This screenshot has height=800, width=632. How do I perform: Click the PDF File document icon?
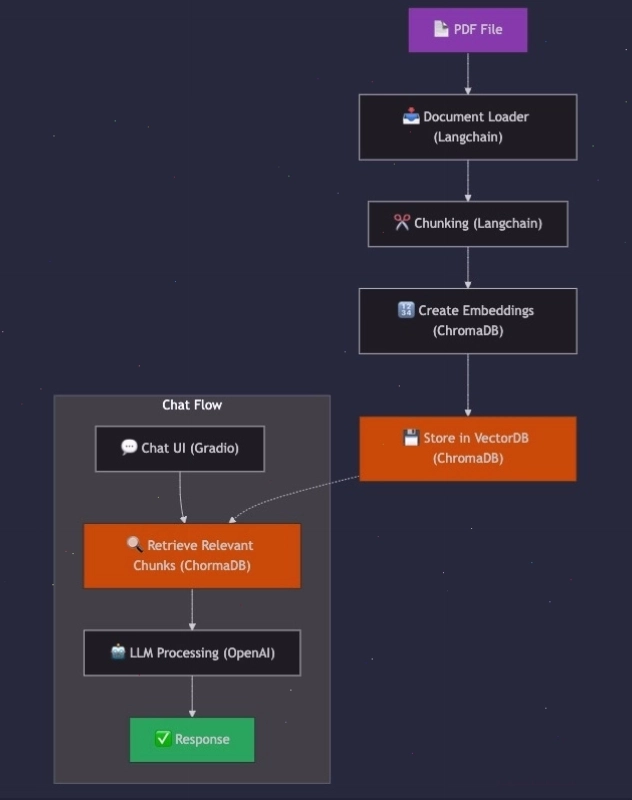coord(441,29)
